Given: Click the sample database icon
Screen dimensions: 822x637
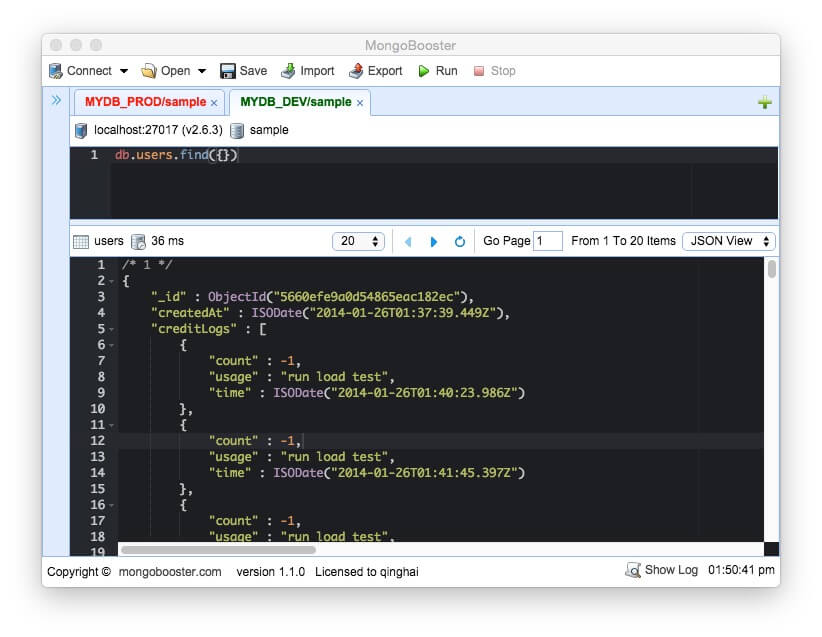Looking at the screenshot, I should pyautogui.click(x=237, y=131).
